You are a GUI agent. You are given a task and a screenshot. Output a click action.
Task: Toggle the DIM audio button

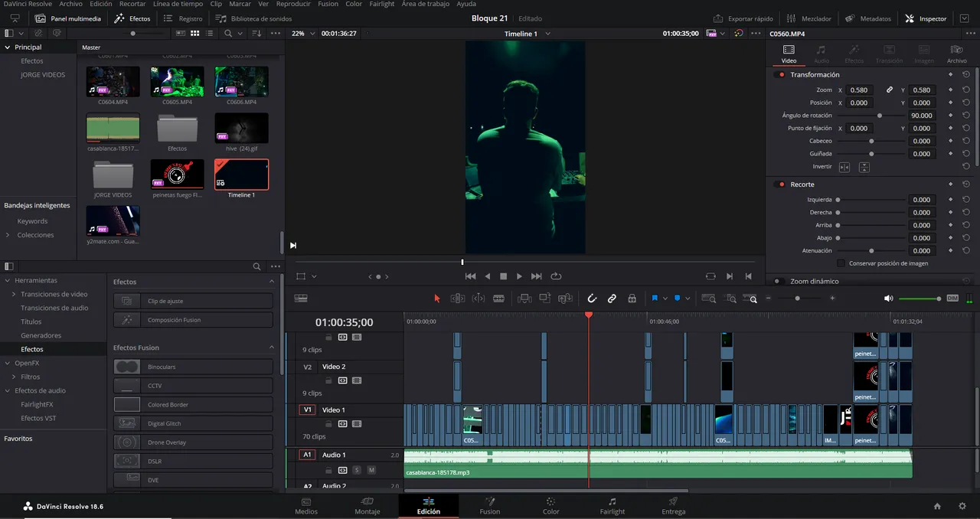[x=952, y=299]
